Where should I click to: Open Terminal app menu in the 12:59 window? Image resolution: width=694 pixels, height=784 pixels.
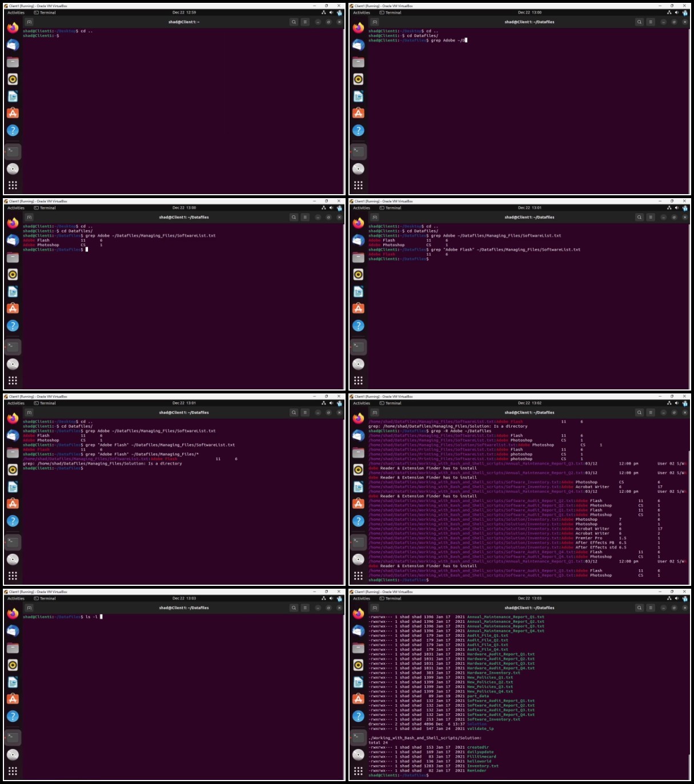click(x=45, y=13)
